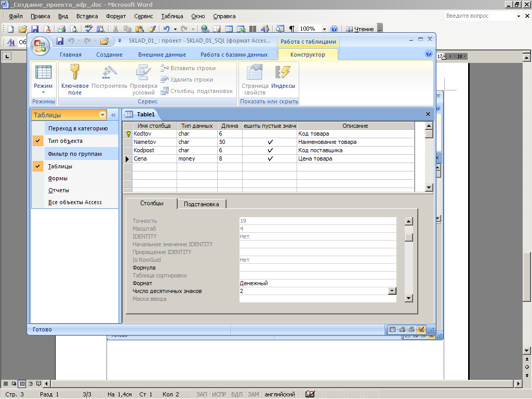Select Design view in the Access status bar
This screenshot has width=532, height=399.
tap(421, 329)
